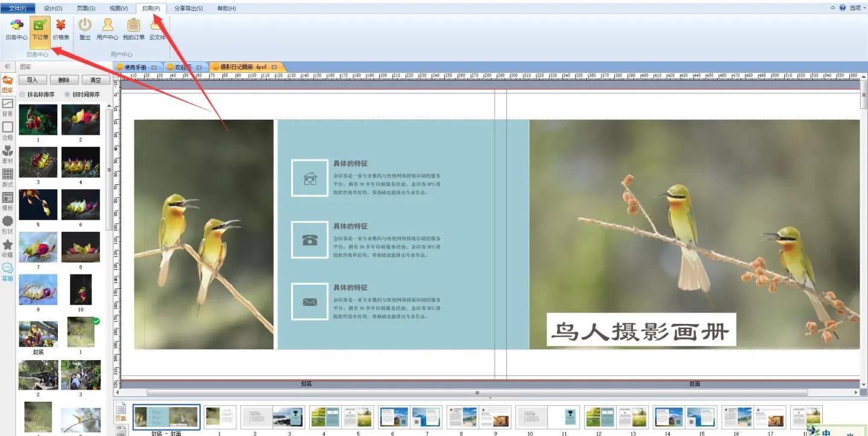Screen dimensions: 868x436
Task: Select the left bird photo on the canvas
Action: [x=204, y=234]
